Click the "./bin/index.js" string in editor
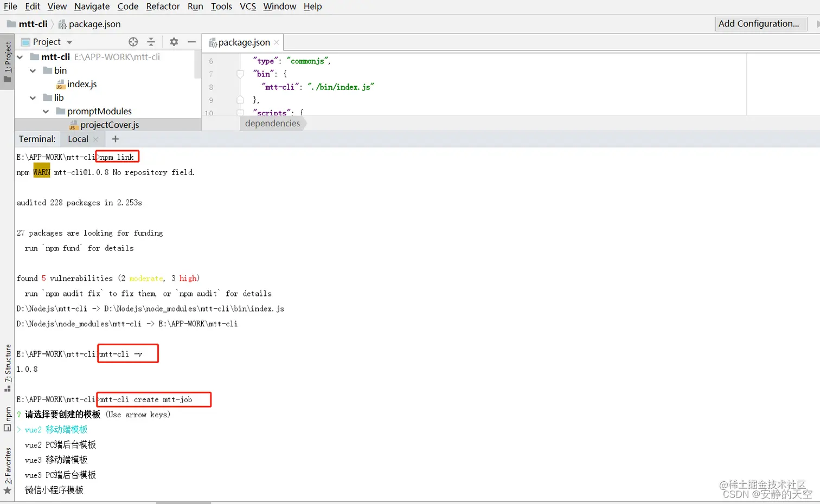Viewport: 820px width, 504px height. [x=341, y=87]
